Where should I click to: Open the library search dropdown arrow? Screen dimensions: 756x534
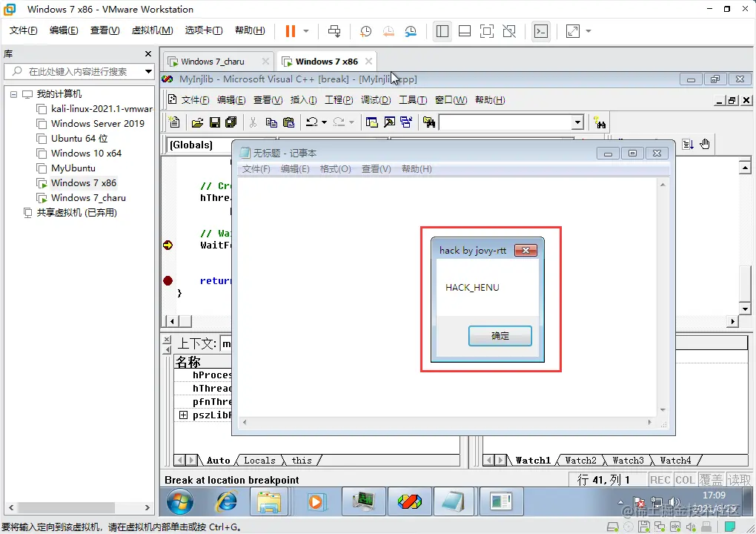coord(148,71)
